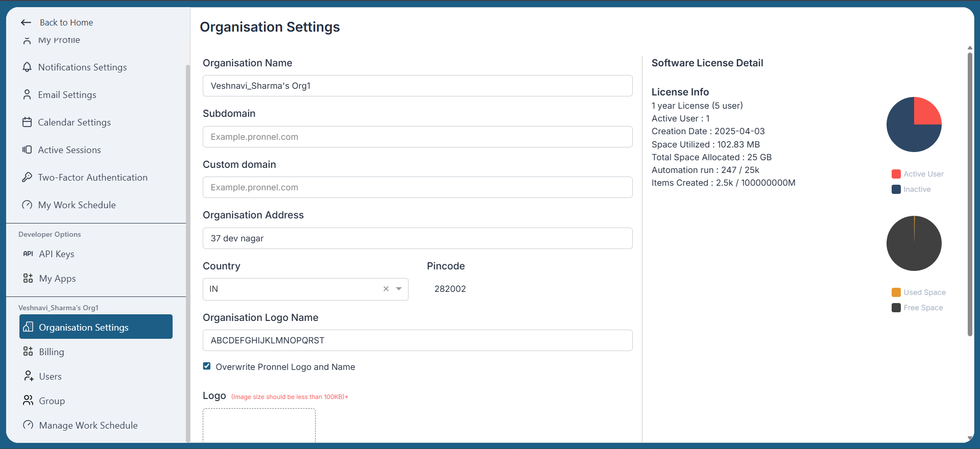This screenshot has height=449, width=980.
Task: Clear the IN country selection with the X
Action: tap(386, 289)
